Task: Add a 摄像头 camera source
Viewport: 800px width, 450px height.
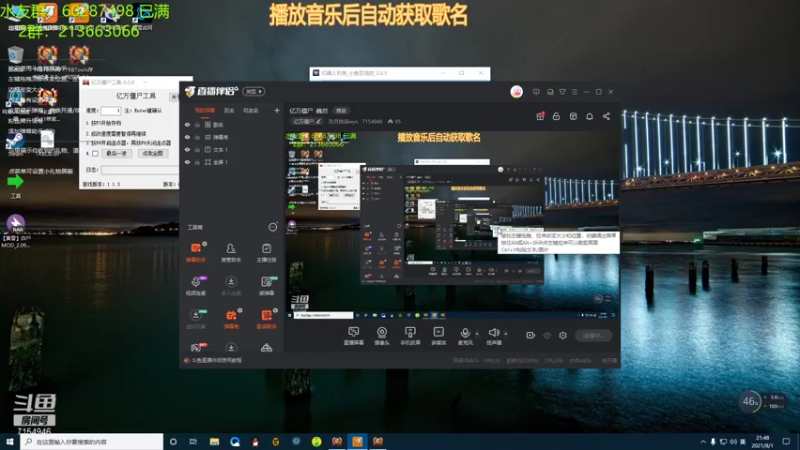Action: click(382, 336)
